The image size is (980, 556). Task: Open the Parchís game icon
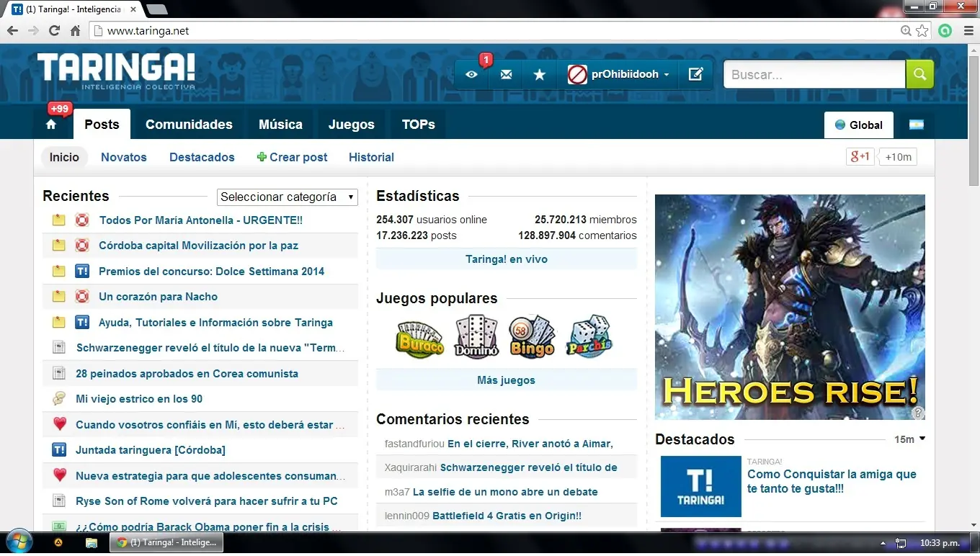(x=589, y=336)
